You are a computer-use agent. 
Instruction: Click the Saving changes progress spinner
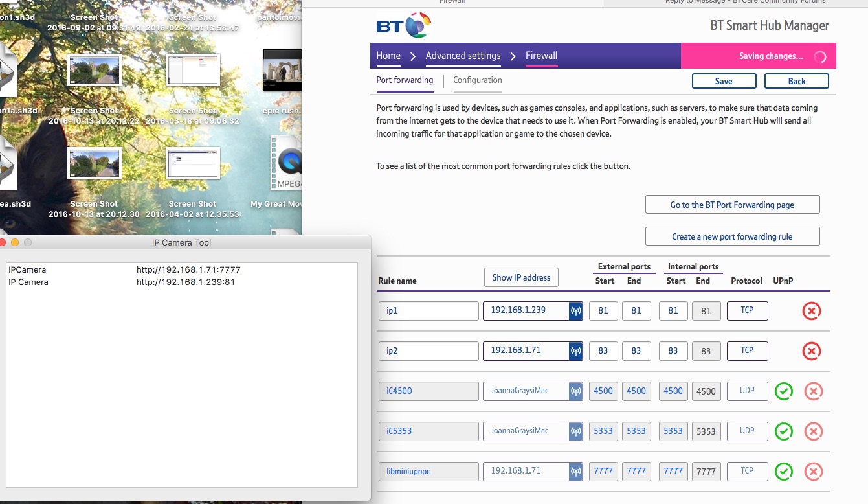pyautogui.click(x=821, y=56)
